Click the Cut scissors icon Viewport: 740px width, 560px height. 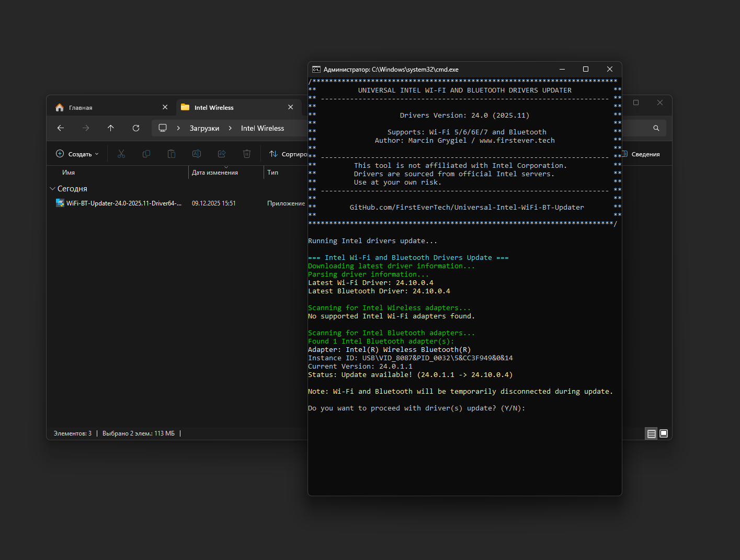[121, 154]
